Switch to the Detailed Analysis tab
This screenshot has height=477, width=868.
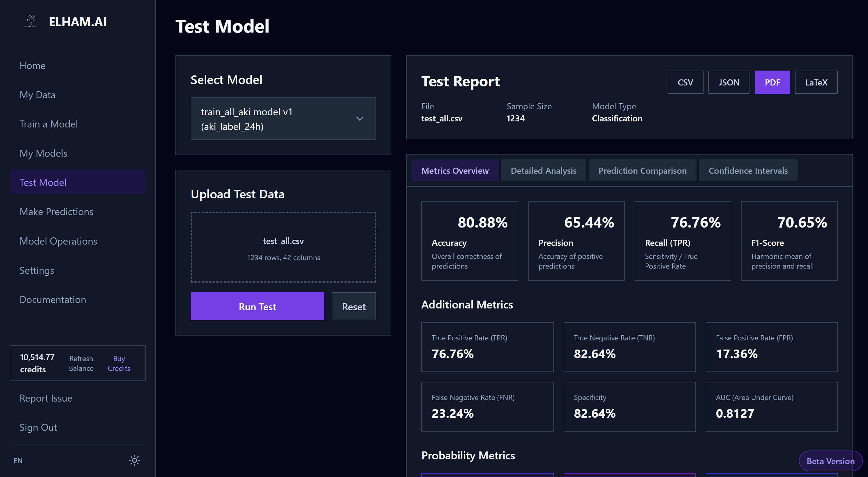(x=543, y=171)
